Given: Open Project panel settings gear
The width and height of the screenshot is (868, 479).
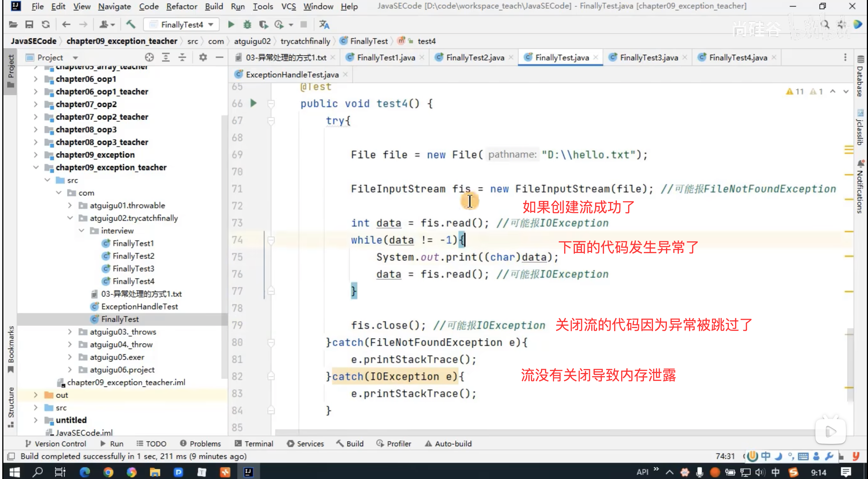Looking at the screenshot, I should coord(203,57).
